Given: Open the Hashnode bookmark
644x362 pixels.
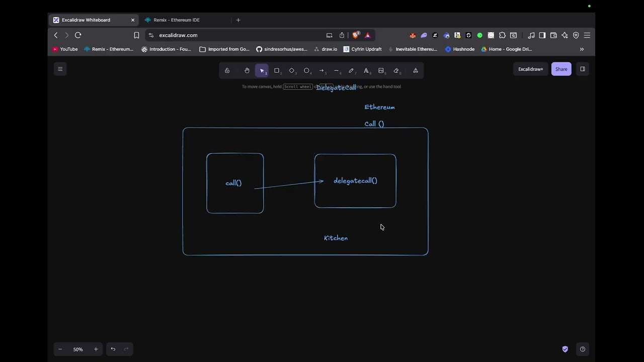Looking at the screenshot, I should coord(460,49).
